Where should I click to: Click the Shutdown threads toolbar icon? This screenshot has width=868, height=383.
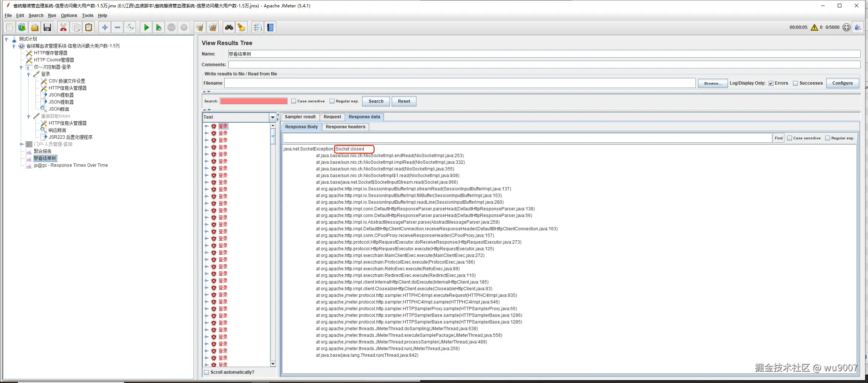point(184,27)
